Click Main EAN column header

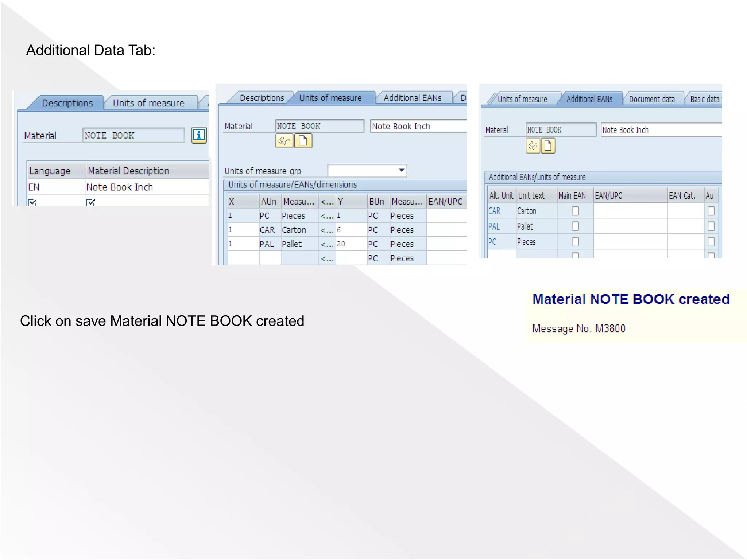575,195
